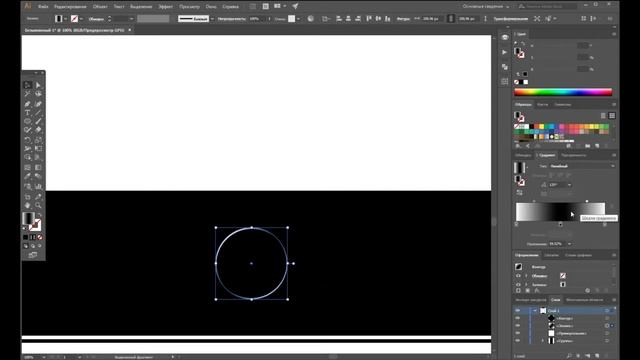Screen dimensions: 640x360
Task: Switch to the Символы tab
Action: pos(562,104)
